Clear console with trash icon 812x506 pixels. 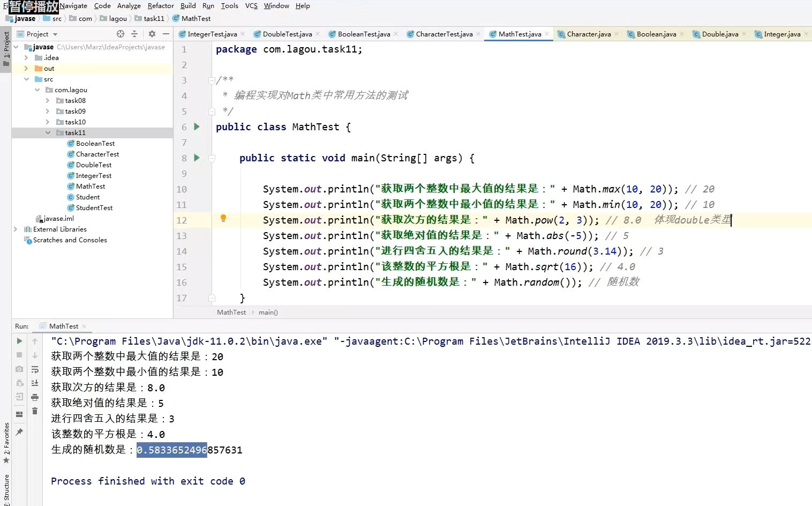click(35, 411)
